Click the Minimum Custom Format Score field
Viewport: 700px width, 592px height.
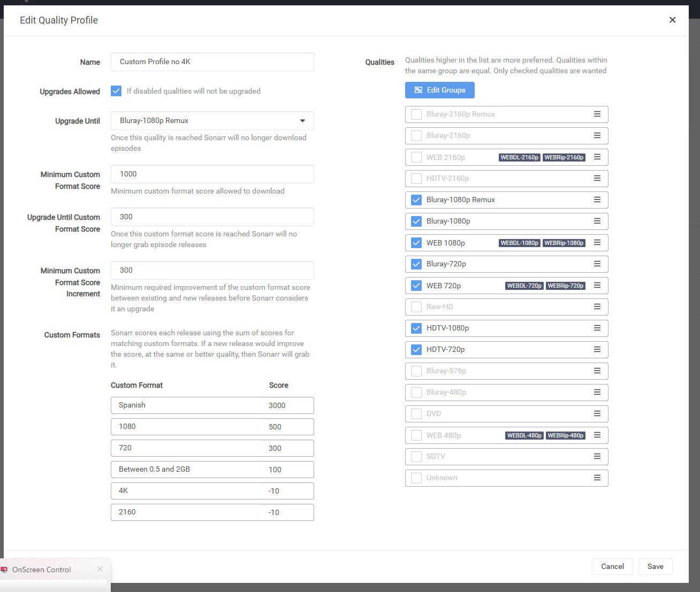(x=212, y=174)
